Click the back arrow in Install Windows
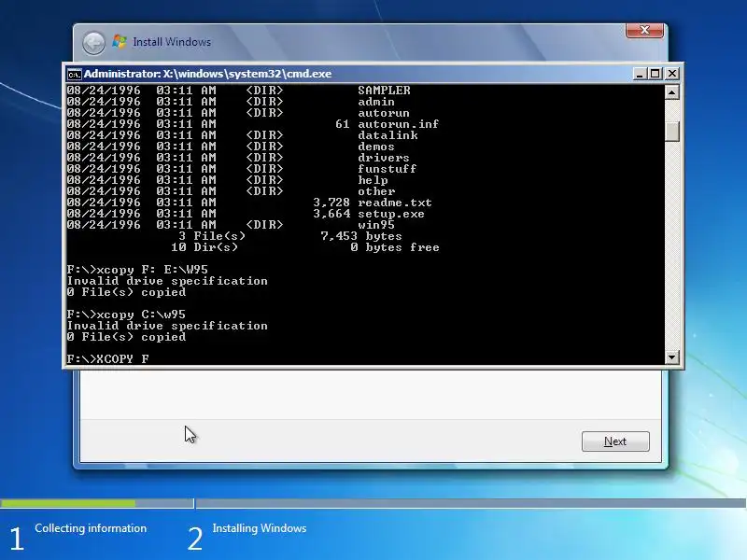Screen dimensions: 747x560 [x=93, y=43]
